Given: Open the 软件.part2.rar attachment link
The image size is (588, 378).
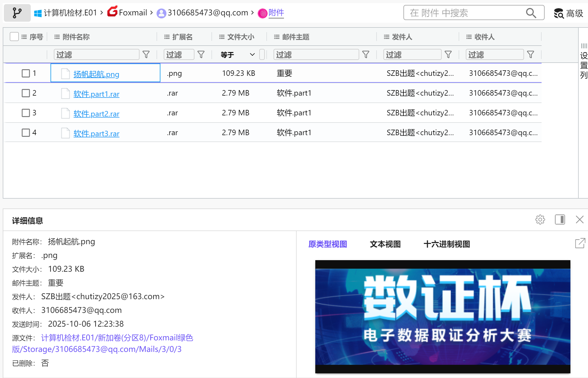Looking at the screenshot, I should 96,114.
